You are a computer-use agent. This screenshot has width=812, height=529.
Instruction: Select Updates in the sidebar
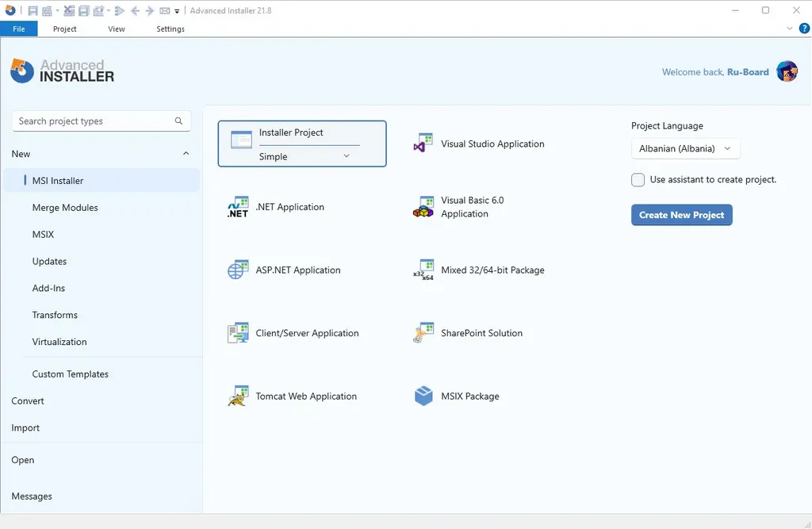[49, 261]
